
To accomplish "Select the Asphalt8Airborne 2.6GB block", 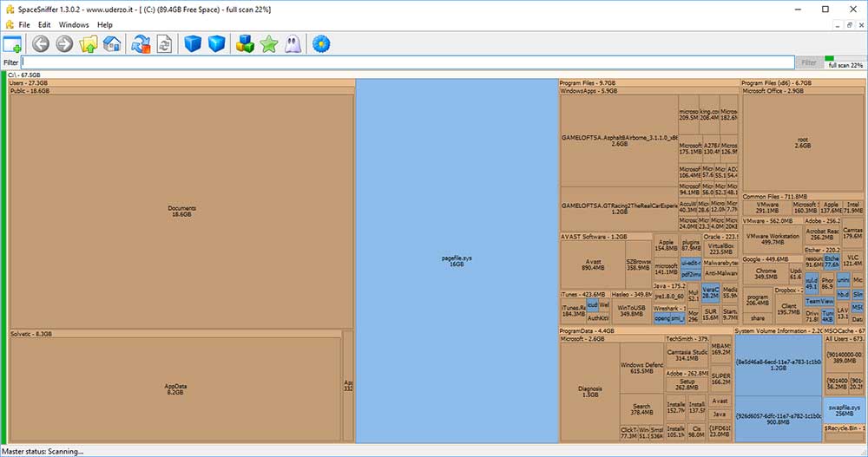I will pos(619,140).
